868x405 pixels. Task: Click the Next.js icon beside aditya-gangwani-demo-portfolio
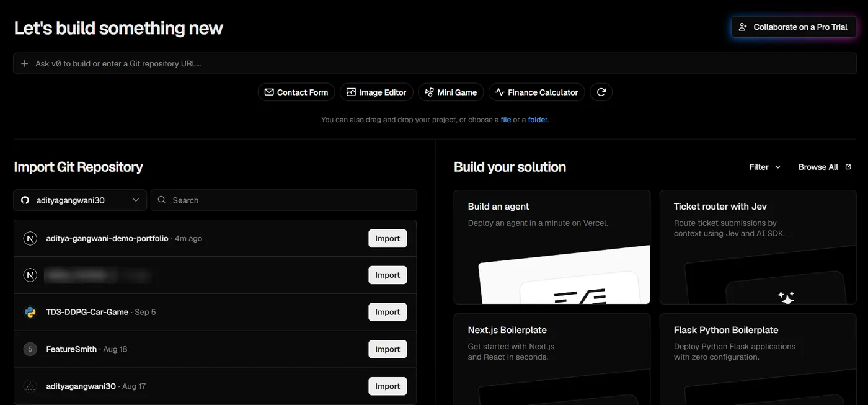point(30,238)
